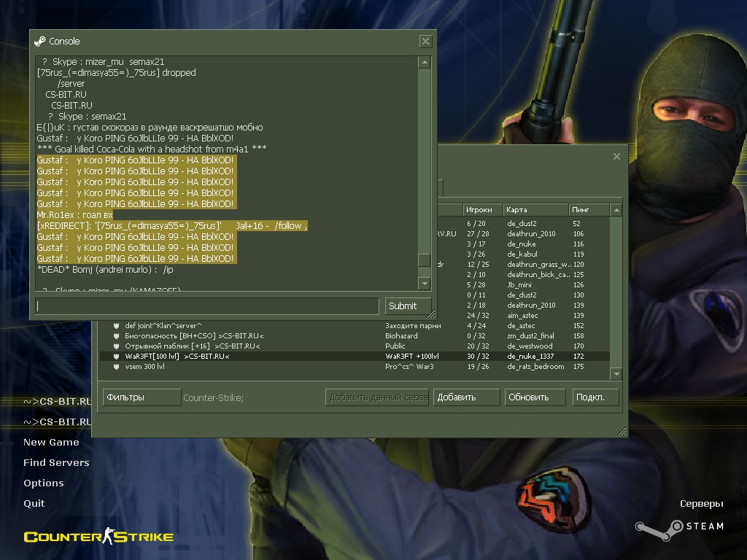Viewport: 747px width, 560px height.
Task: Click the de_rats_bedroom map entry
Action: (x=536, y=367)
